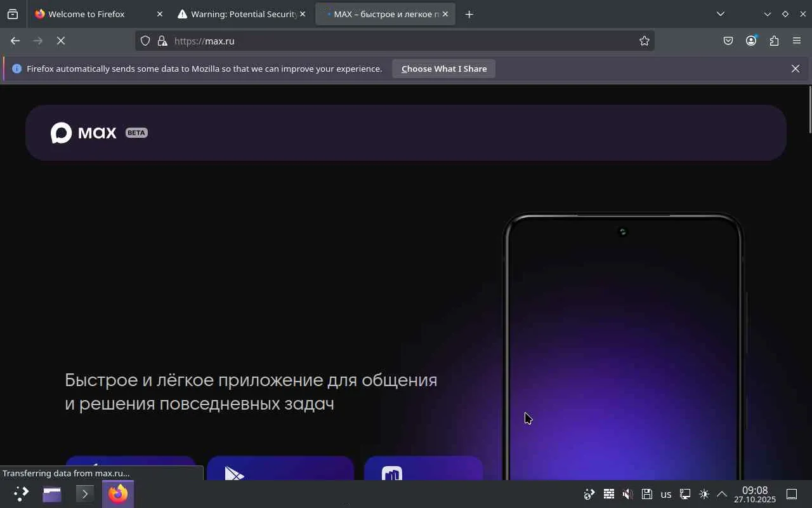Screen dimensions: 812x508
Task: Switch to the Welcome to Firefox tab
Action: coord(99,14)
